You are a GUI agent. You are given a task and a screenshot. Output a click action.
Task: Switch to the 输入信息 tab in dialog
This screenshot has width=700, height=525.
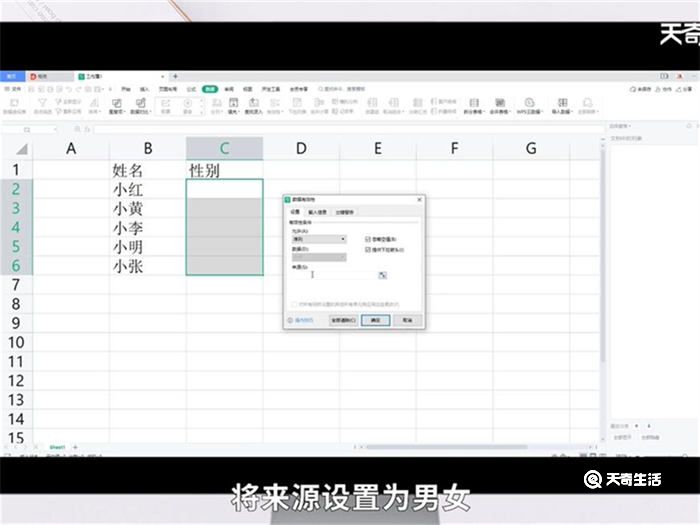click(x=318, y=212)
